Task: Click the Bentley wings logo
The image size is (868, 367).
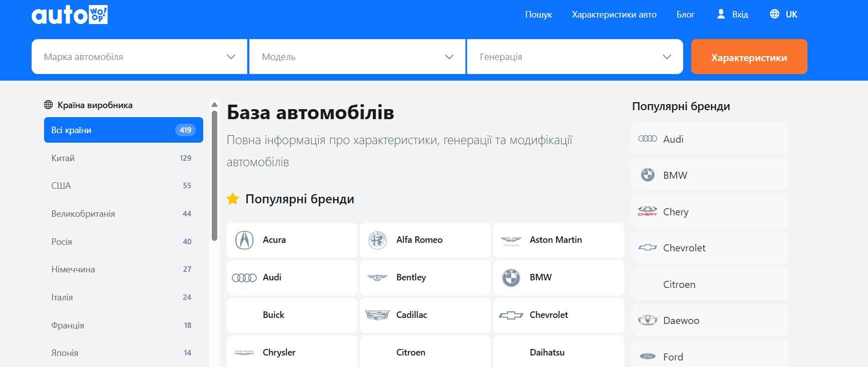Action: [x=377, y=277]
